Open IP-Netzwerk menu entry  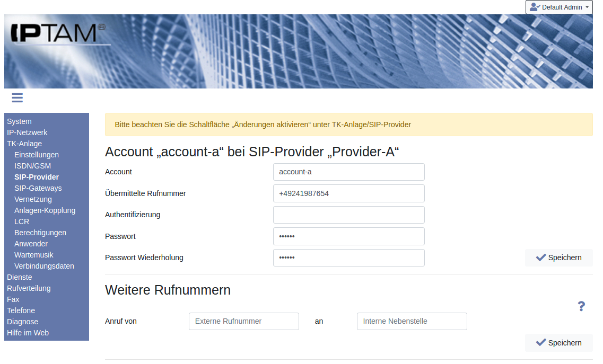coord(27,132)
